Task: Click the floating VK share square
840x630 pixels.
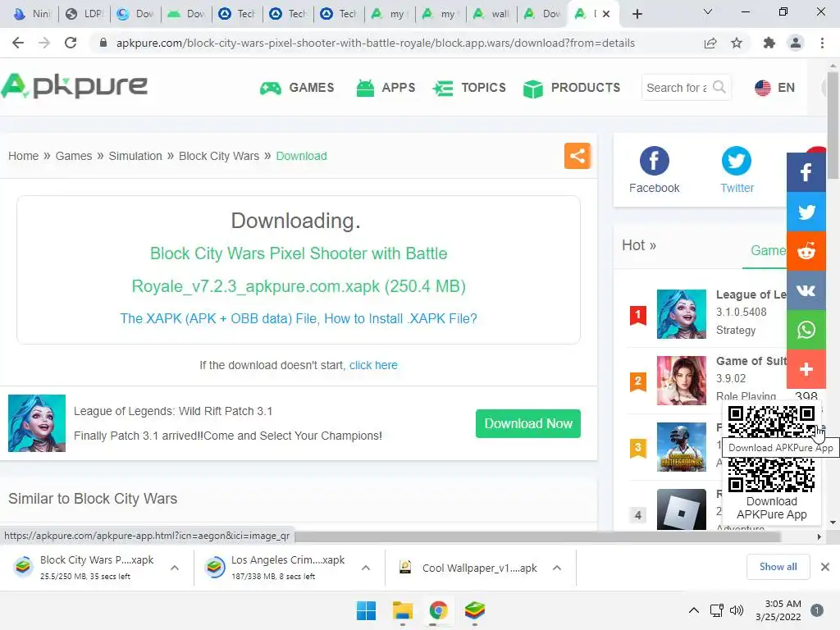Action: coord(806,290)
